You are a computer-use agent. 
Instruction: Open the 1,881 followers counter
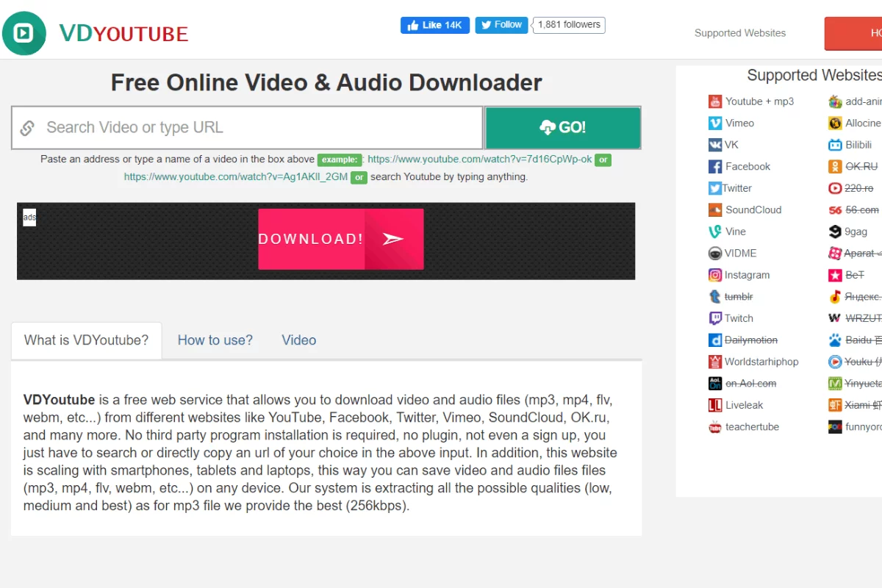pos(569,25)
